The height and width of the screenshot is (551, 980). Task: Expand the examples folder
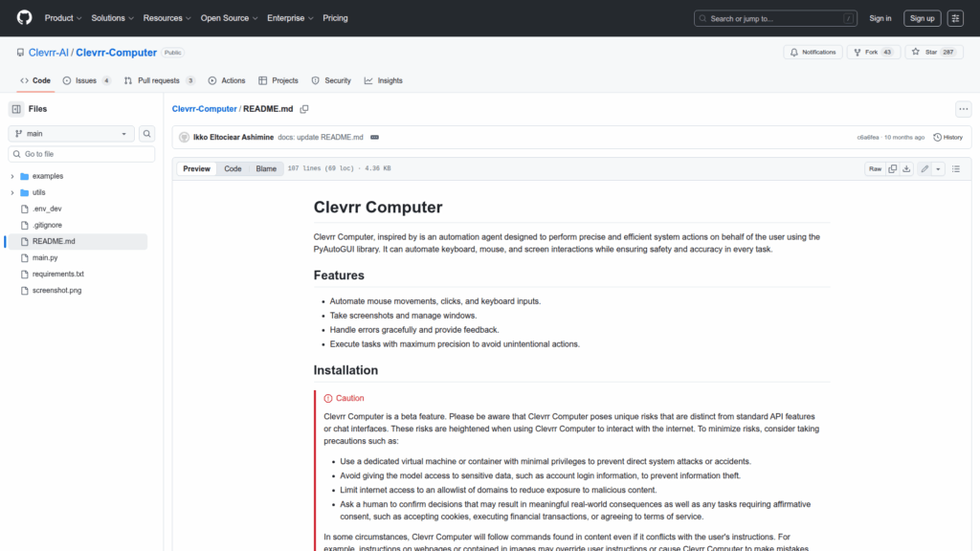pyautogui.click(x=11, y=176)
